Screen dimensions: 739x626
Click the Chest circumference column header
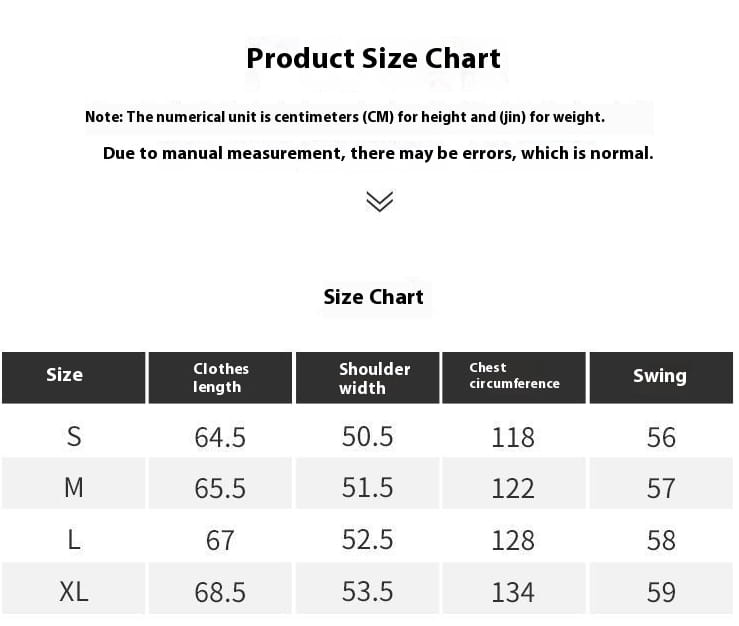tap(514, 376)
